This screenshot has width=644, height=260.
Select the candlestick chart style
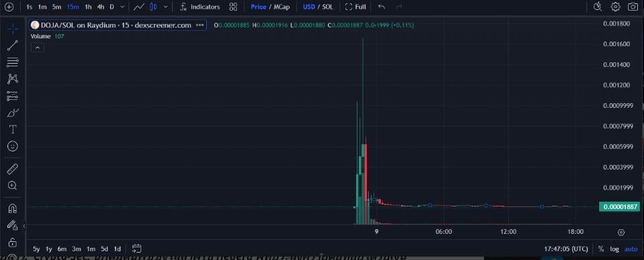tap(153, 7)
